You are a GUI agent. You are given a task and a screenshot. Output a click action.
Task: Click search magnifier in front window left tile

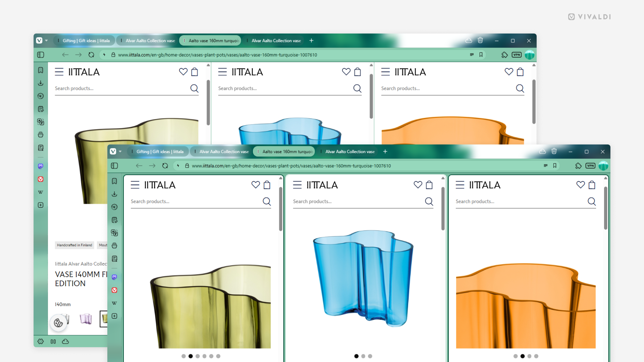click(267, 201)
